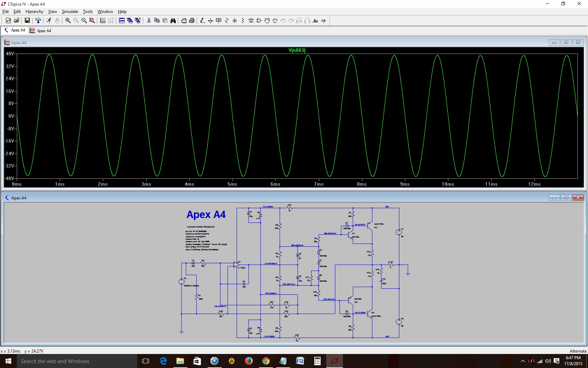Open the Hierarchy menu
This screenshot has height=368, width=588.
pos(34,12)
